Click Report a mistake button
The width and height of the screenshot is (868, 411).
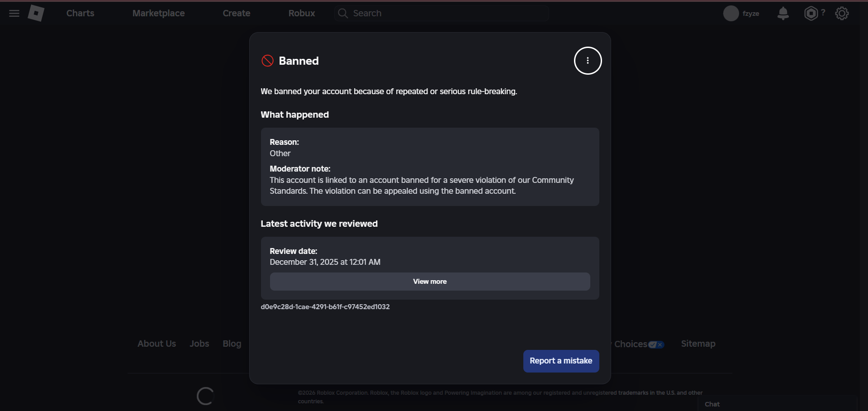561,361
